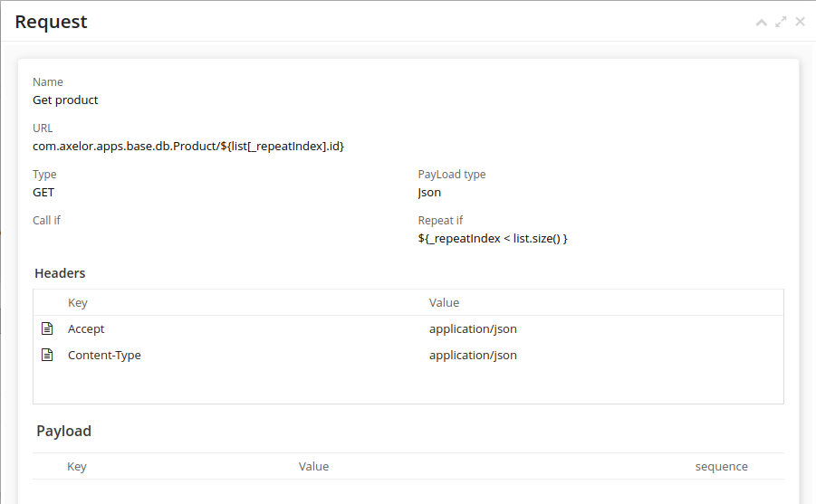The height and width of the screenshot is (504, 816).
Task: Click the Repeat if expression value
Action: (x=492, y=239)
